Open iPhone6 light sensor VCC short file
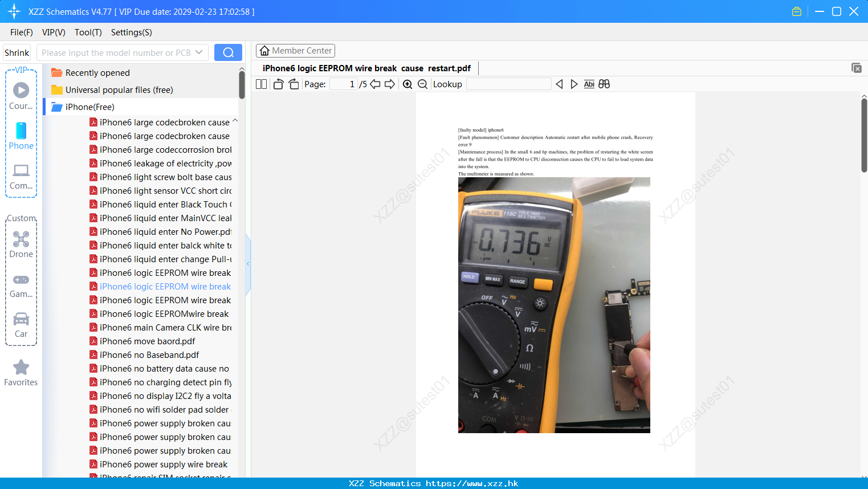 click(x=160, y=191)
